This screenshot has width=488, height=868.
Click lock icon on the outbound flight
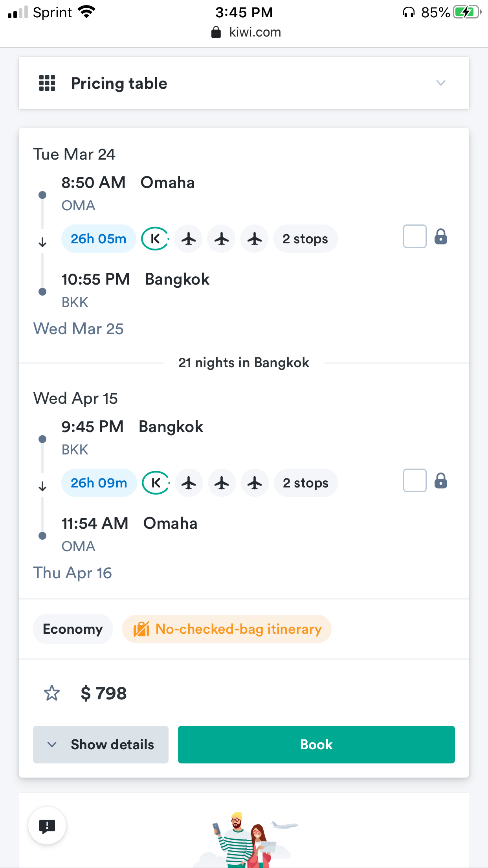tap(441, 237)
